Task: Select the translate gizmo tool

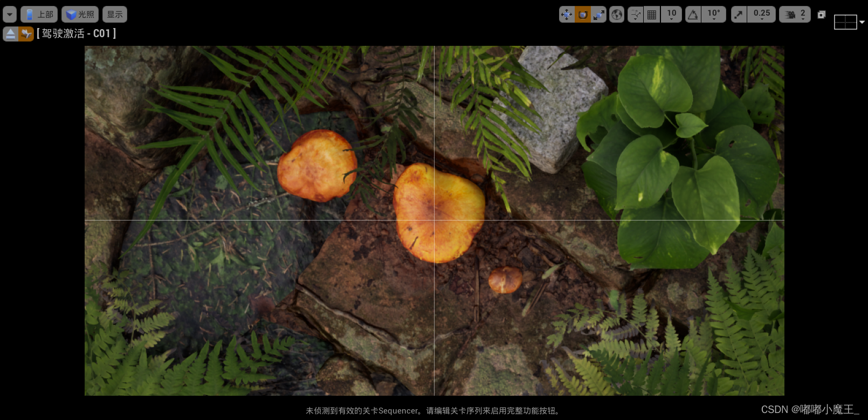Action: pos(567,15)
